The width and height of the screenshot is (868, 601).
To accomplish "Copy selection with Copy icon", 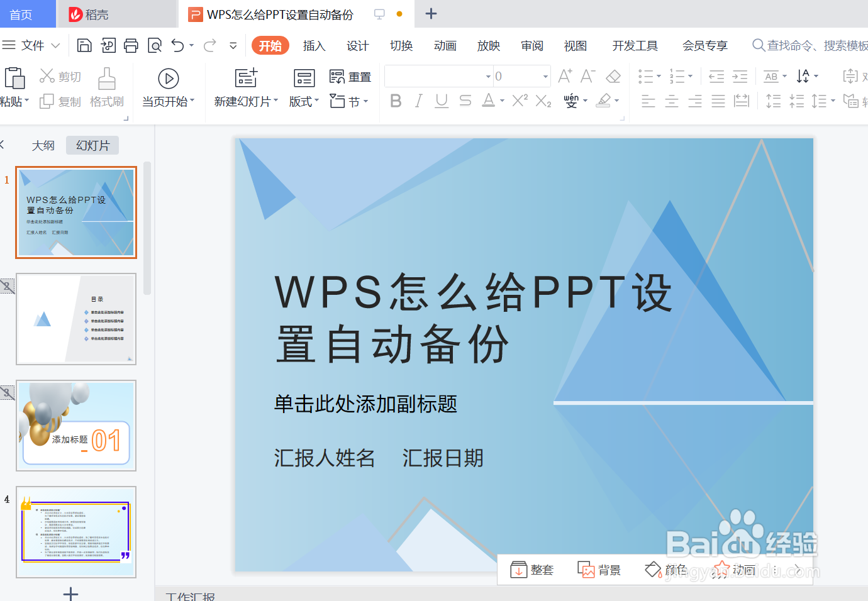I will (47, 101).
